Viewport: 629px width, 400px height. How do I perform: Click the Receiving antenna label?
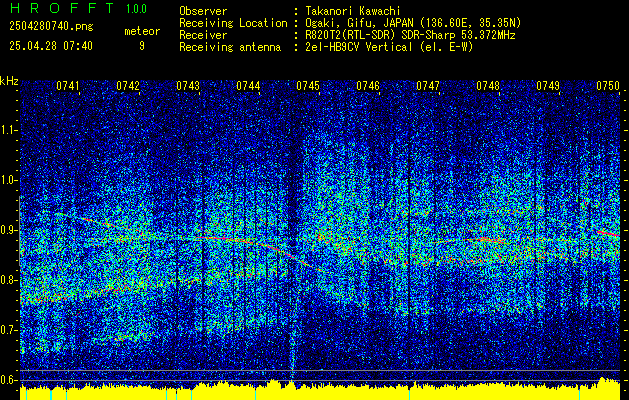point(230,47)
